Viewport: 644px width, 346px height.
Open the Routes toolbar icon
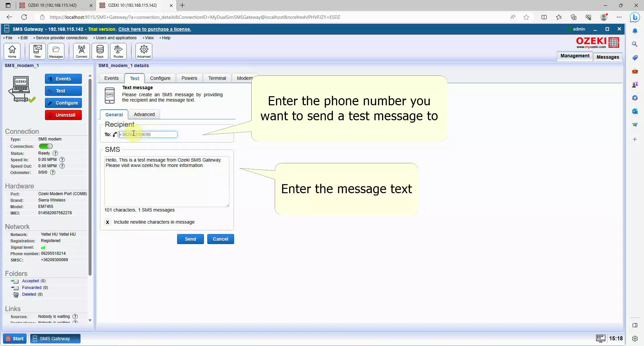[x=118, y=51]
